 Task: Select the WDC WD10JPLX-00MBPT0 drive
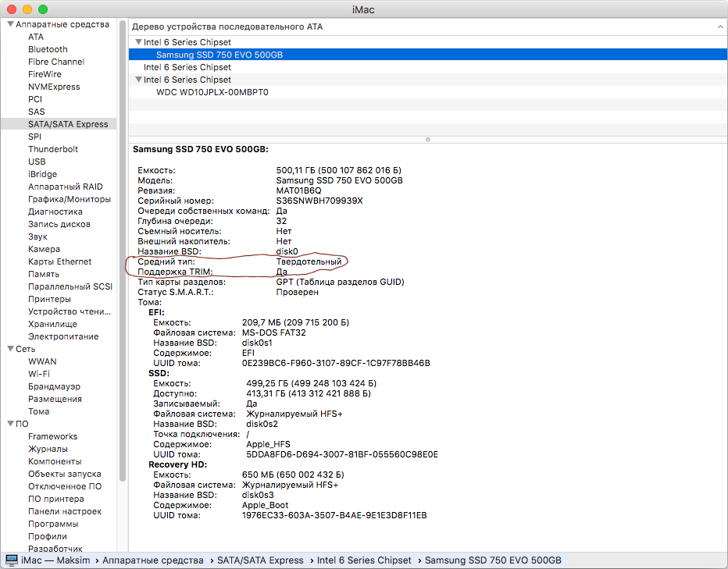point(212,92)
